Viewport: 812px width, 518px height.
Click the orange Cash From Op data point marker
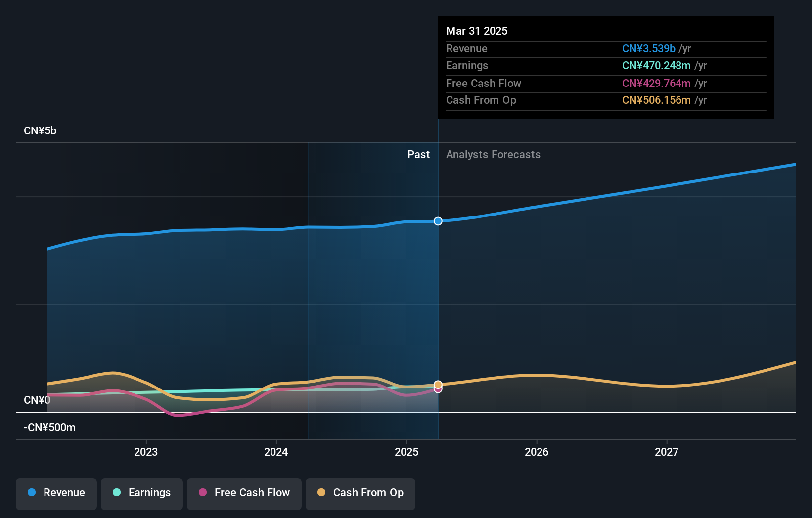tap(438, 385)
